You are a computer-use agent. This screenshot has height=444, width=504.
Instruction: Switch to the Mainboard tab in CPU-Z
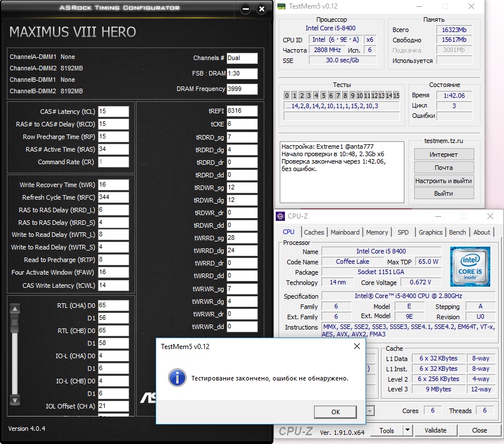pos(345,232)
